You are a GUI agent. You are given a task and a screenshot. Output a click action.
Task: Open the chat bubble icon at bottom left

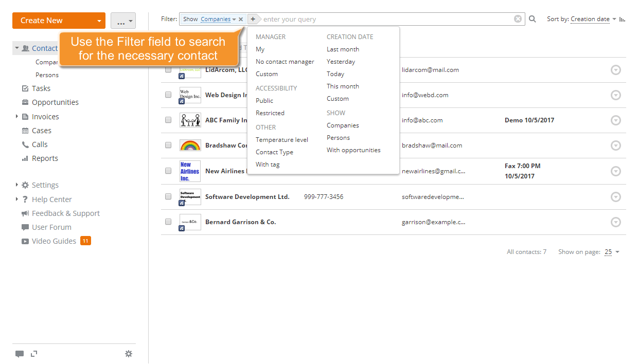[19, 354]
